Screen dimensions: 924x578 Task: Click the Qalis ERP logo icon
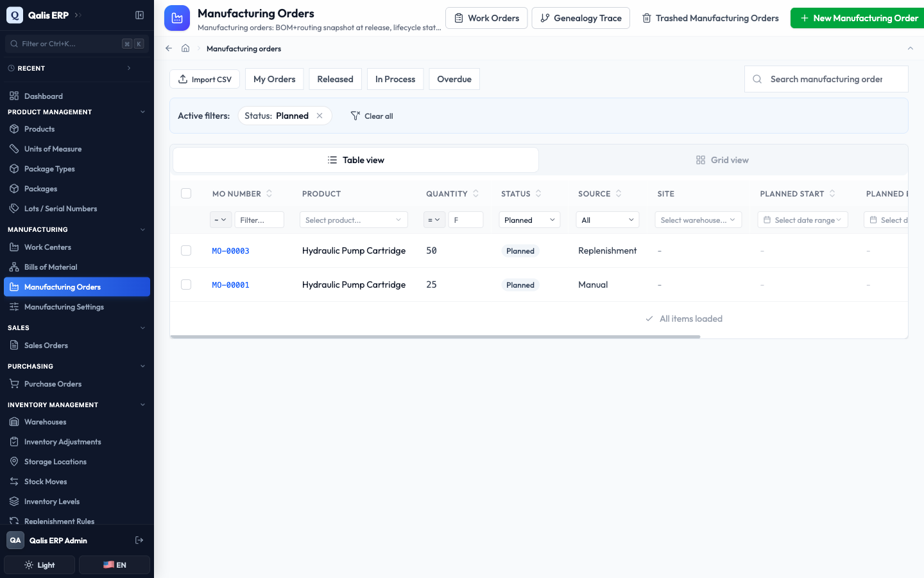14,15
